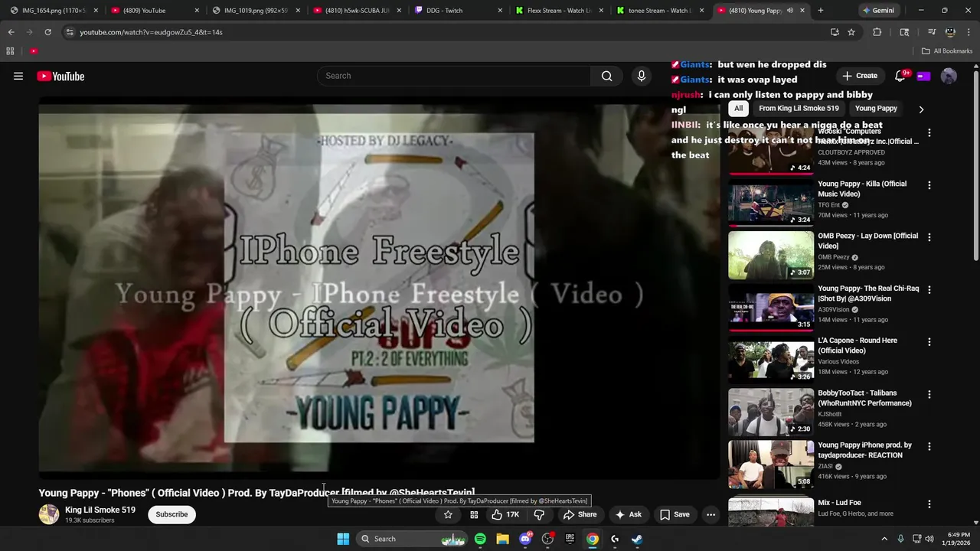This screenshot has height=551, width=980.
Task: Open Epic Games launcher from taskbar
Action: [x=570, y=539]
